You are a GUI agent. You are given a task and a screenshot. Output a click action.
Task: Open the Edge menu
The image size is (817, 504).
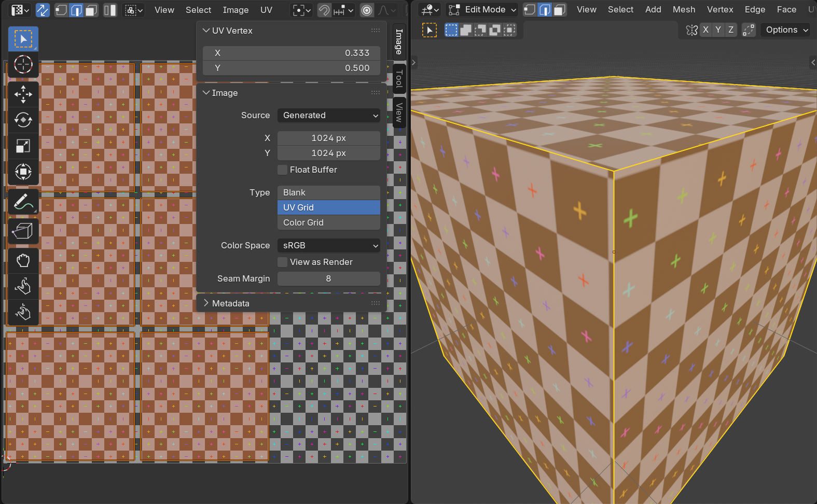755,9
